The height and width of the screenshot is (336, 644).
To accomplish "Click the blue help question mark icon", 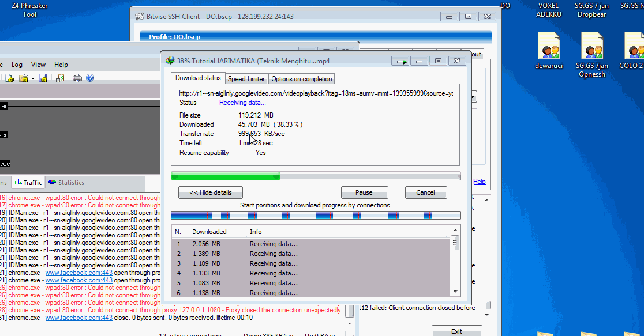I will pyautogui.click(x=90, y=78).
